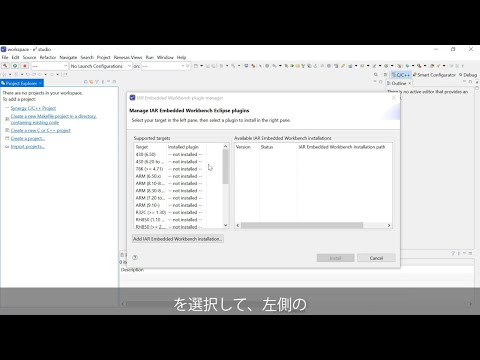Open the Source menu
Viewport: 480px width, 360px height.
click(x=29, y=57)
